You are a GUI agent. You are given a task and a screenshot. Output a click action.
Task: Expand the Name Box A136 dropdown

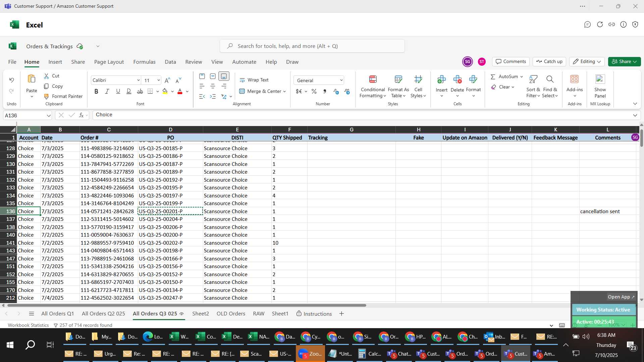(49, 116)
